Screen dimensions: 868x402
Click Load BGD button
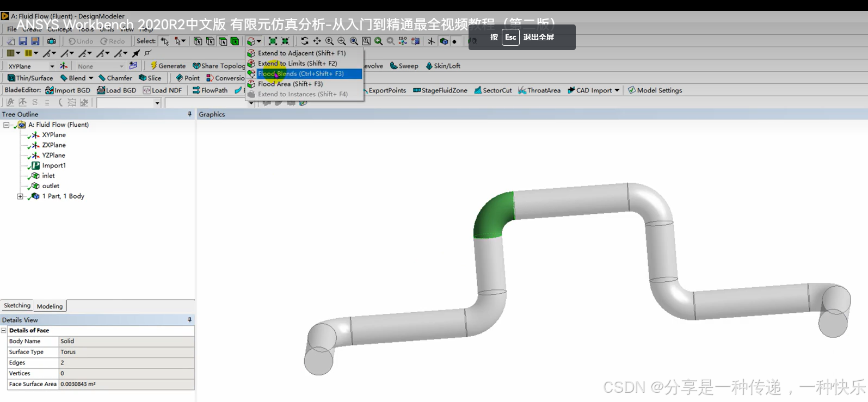(116, 90)
